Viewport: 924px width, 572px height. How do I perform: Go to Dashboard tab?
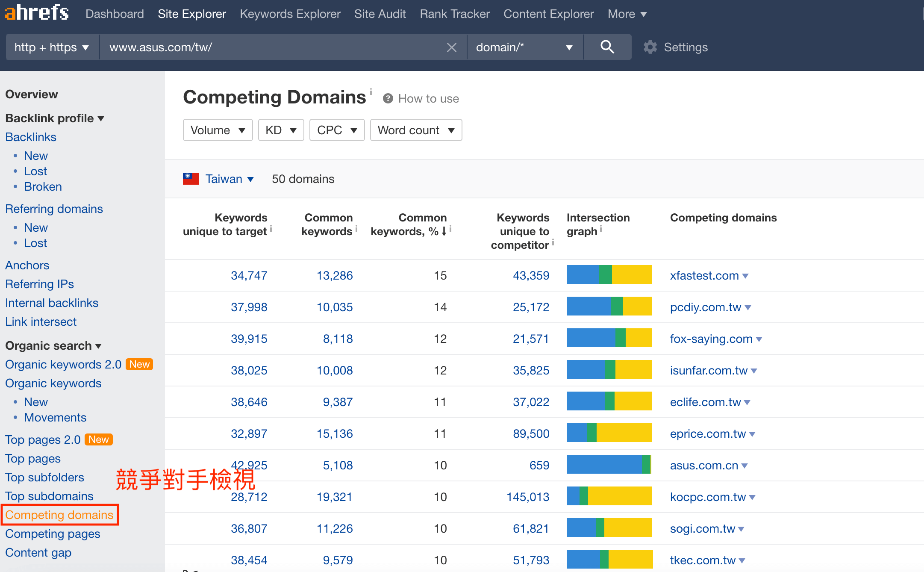(x=115, y=14)
